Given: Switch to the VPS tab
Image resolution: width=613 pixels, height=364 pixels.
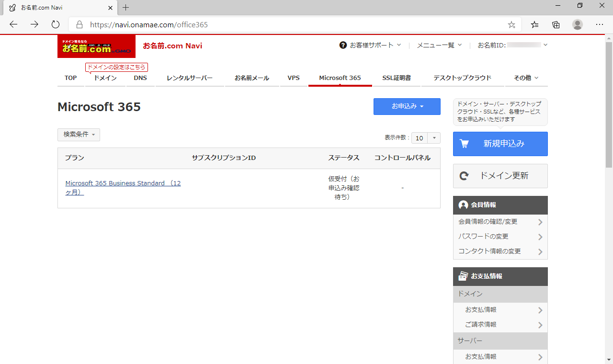Looking at the screenshot, I should coord(294,78).
